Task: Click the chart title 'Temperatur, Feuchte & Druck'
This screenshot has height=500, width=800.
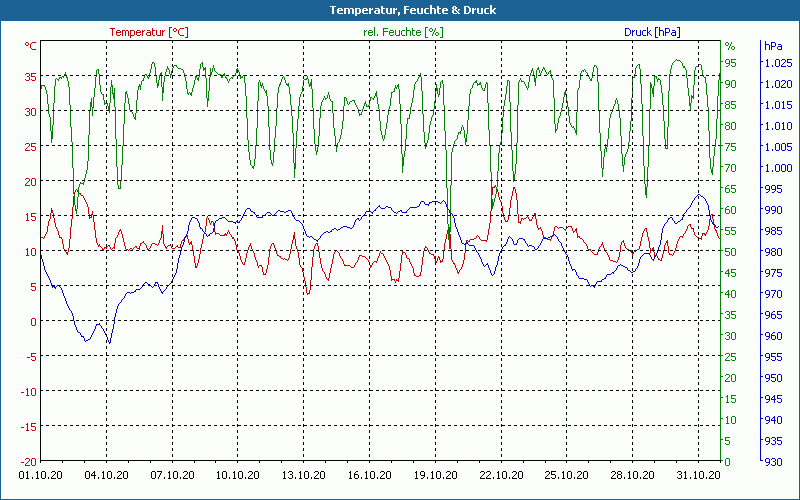Action: [413, 10]
